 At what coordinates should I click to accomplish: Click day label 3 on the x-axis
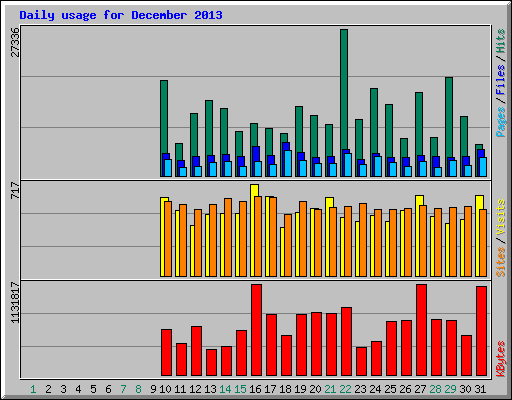pyautogui.click(x=63, y=389)
